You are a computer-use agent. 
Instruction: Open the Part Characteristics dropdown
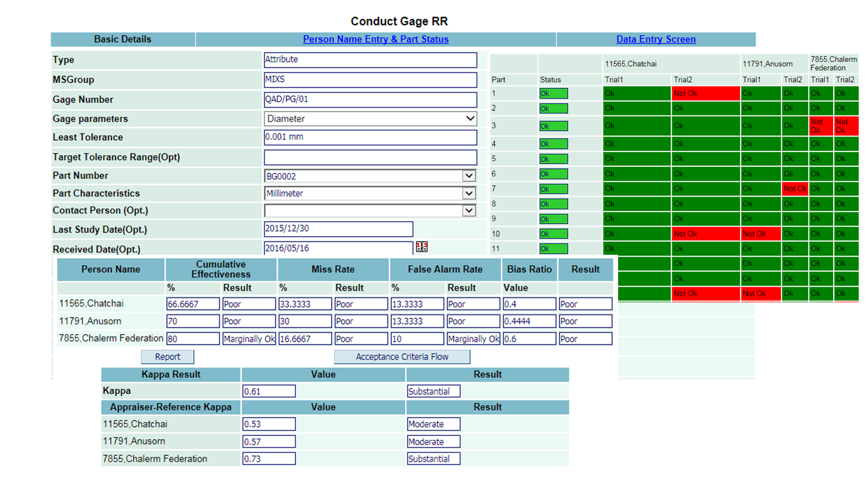(x=469, y=194)
